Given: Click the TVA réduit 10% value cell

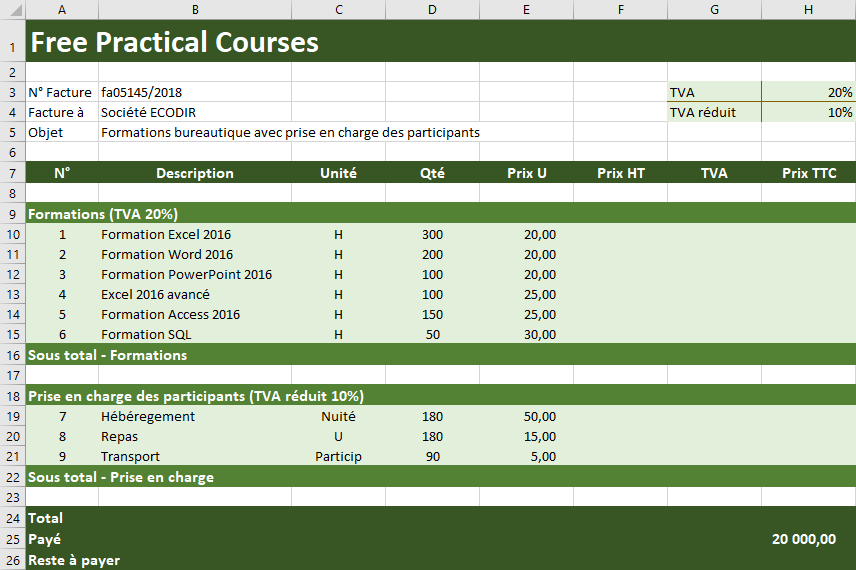Looking at the screenshot, I should tap(808, 112).
